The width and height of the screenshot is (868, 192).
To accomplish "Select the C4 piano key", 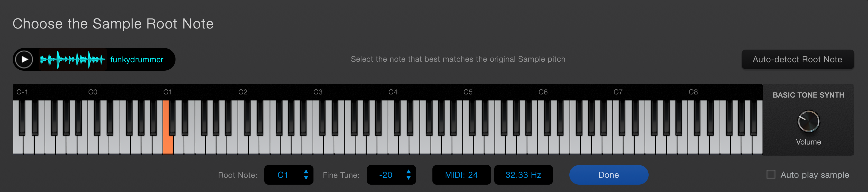I will click(393, 145).
